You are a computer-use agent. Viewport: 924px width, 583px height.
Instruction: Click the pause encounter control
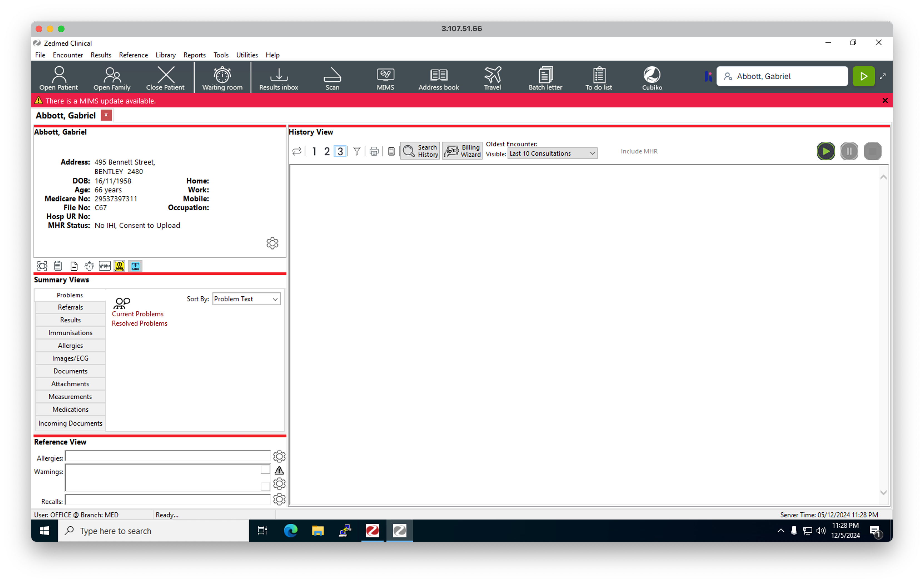849,151
